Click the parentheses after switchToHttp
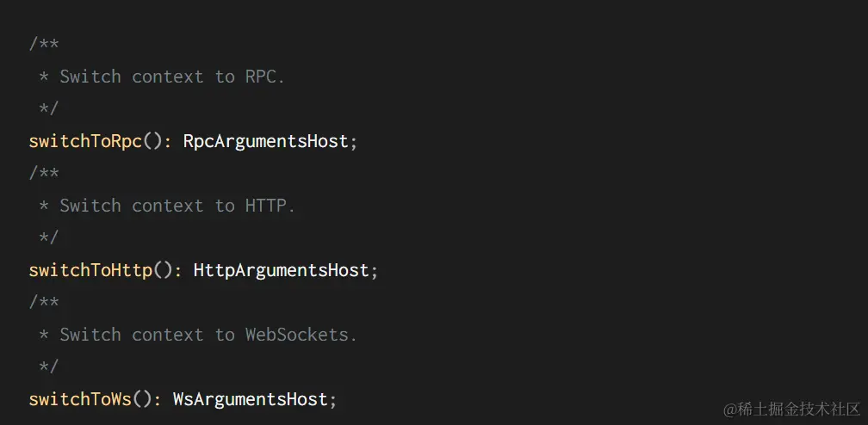Viewport: 868px width, 425px height. click(x=162, y=270)
